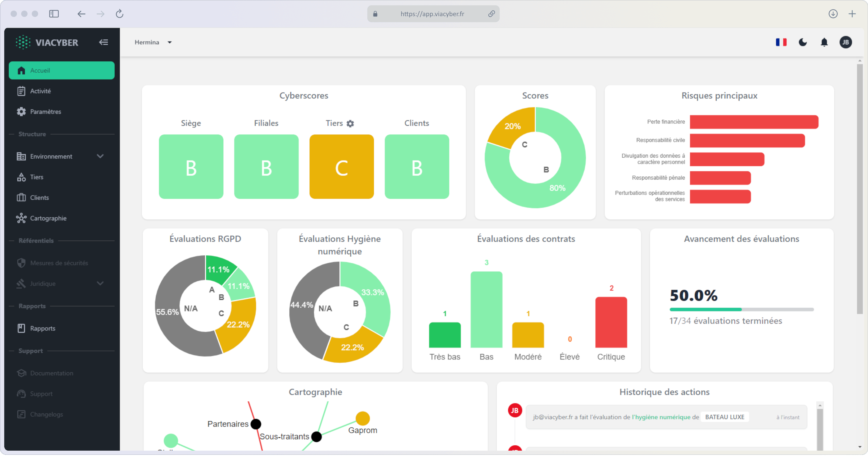Screen dimensions: 868x457
Task: Click the 80% segment of Scores donut
Action: 558,188
